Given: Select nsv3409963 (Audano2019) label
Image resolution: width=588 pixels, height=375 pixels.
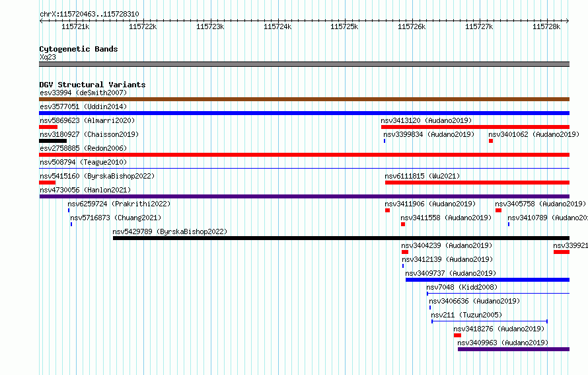Looking at the screenshot, I should click(503, 343).
